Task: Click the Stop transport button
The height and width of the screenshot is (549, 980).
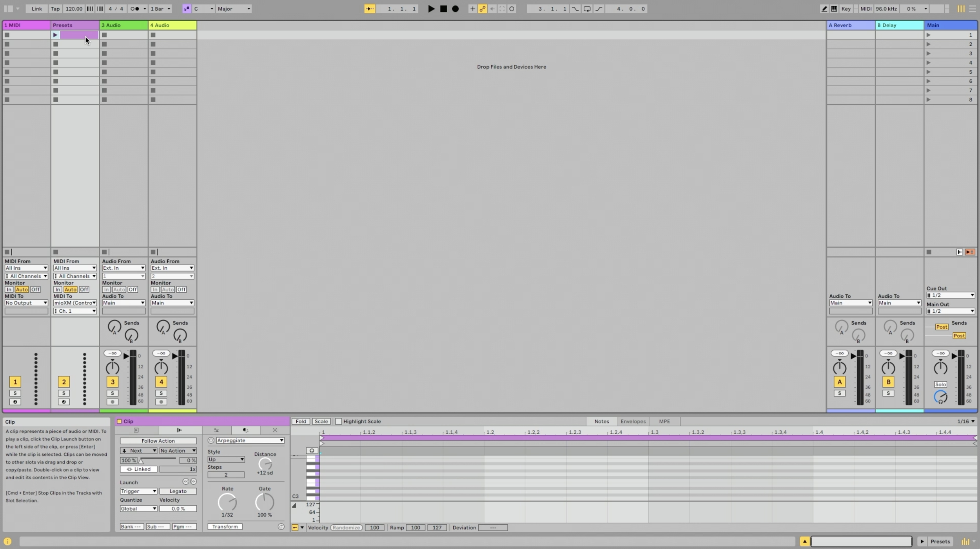Action: pyautogui.click(x=443, y=9)
